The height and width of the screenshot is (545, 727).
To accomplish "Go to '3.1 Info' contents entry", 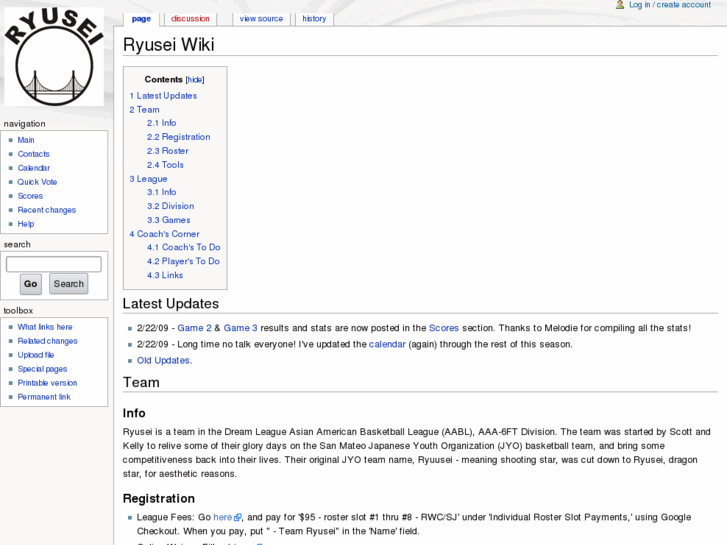I will pyautogui.click(x=161, y=192).
